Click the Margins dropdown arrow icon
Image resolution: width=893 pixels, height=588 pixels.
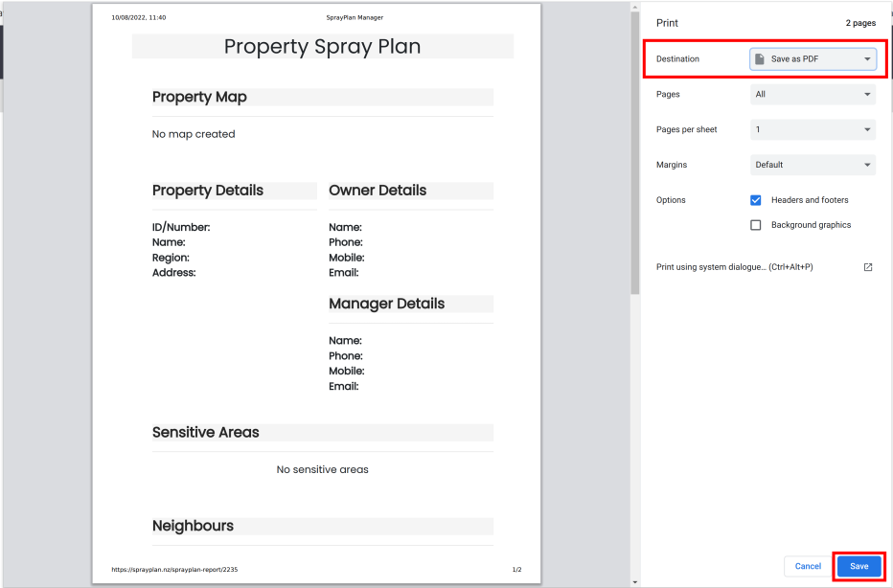click(x=868, y=164)
